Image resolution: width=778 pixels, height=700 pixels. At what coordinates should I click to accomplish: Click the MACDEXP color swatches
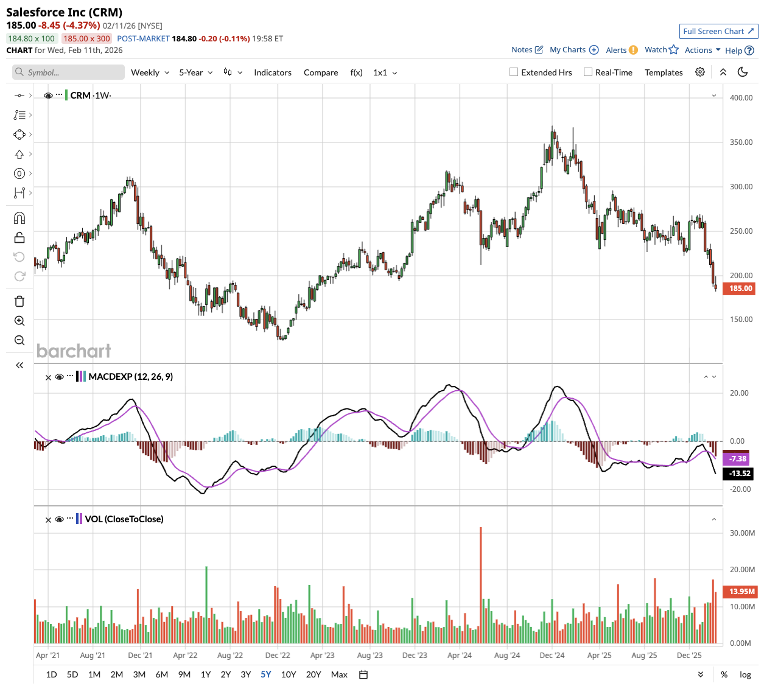(x=81, y=377)
